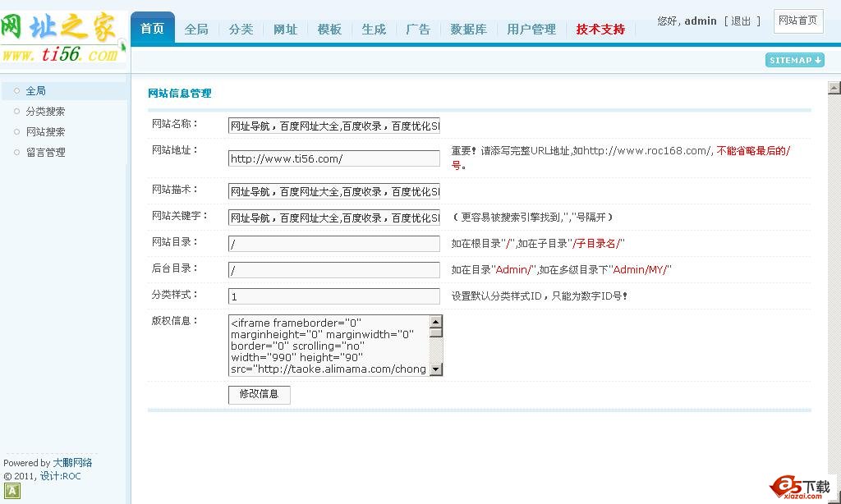Viewport: 841px width, 504px height.
Task: Click the 网站首页 button
Action: pyautogui.click(x=798, y=21)
